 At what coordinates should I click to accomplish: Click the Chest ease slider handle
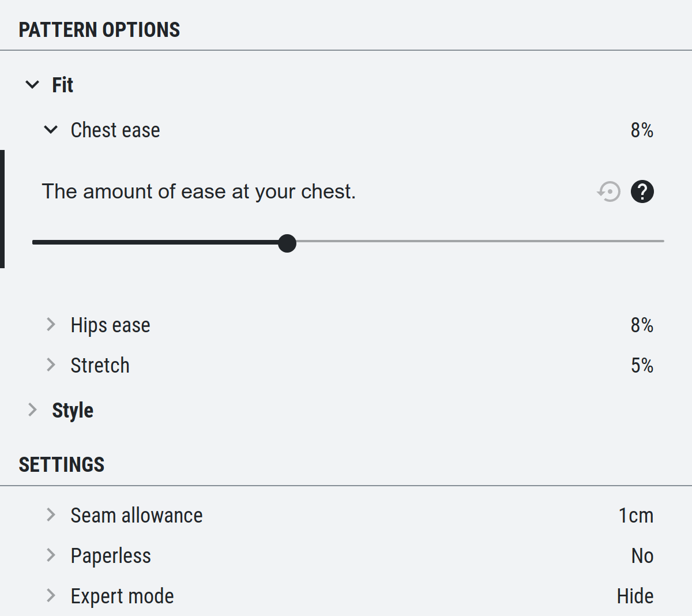[x=287, y=243]
